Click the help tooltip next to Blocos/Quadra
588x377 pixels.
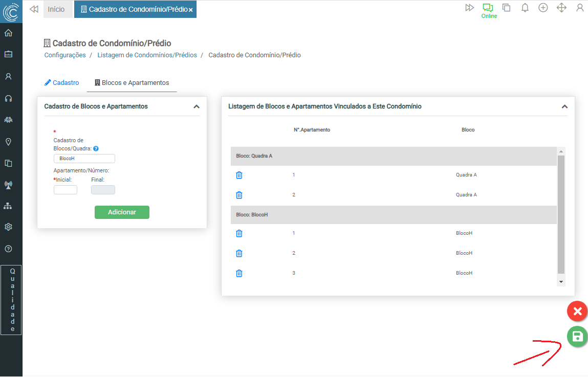[96, 149]
